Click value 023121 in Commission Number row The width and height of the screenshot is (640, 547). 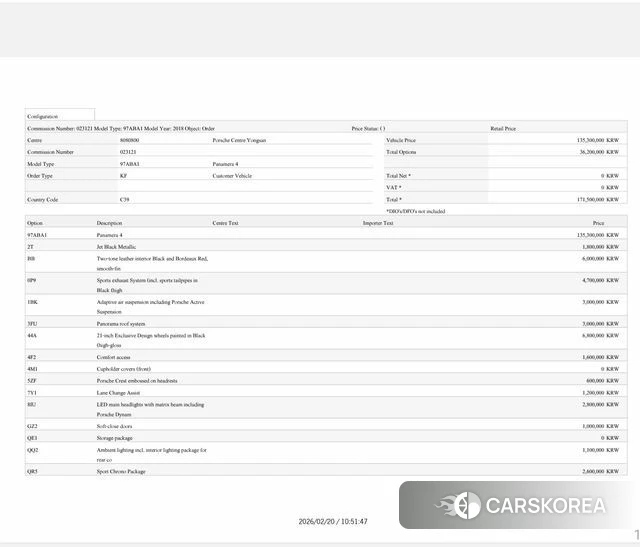[x=128, y=152]
